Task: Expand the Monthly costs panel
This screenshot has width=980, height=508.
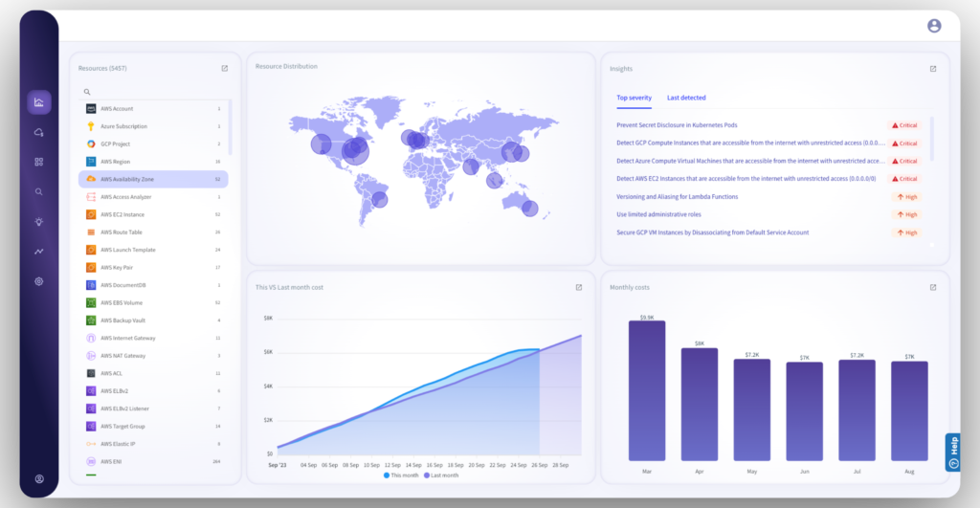Action: pyautogui.click(x=933, y=287)
